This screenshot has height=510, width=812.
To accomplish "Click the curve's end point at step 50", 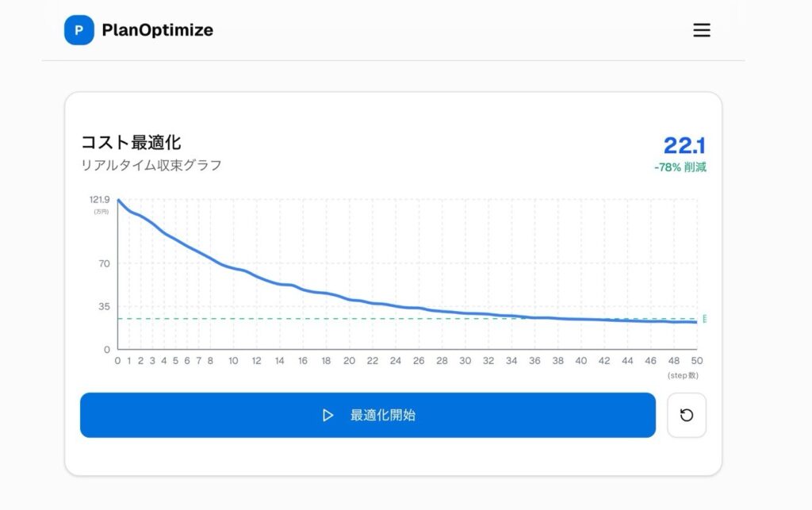I will click(697, 322).
